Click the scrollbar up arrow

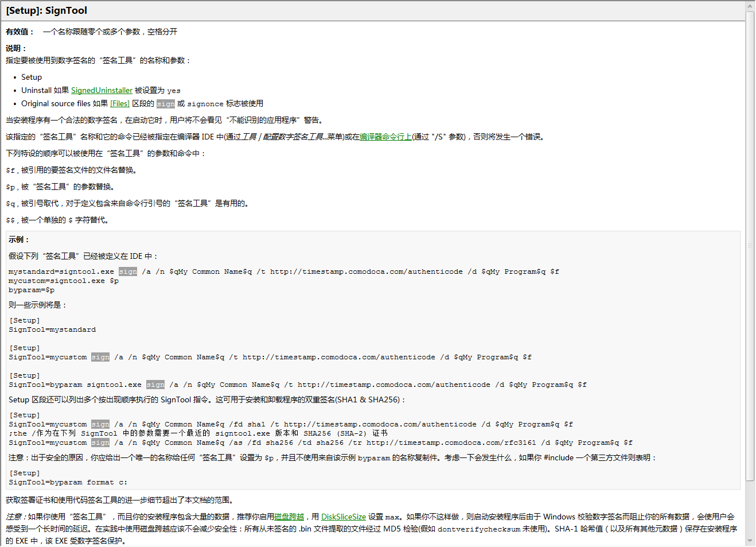pyautogui.click(x=750, y=6)
